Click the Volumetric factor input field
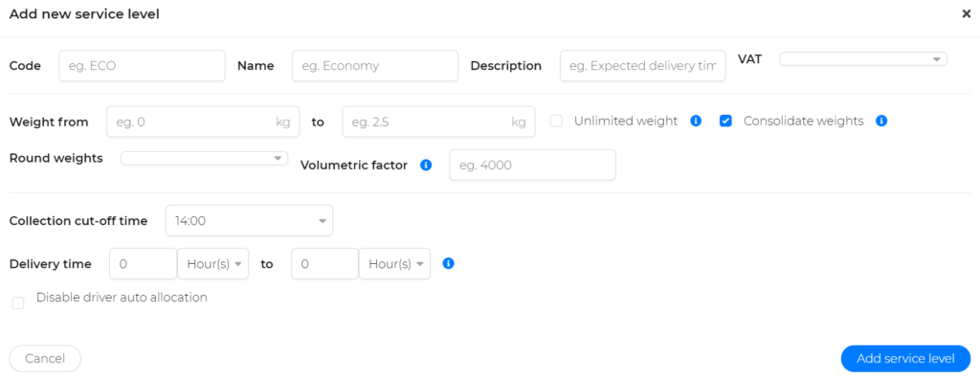The width and height of the screenshot is (980, 378). pyautogui.click(x=532, y=165)
